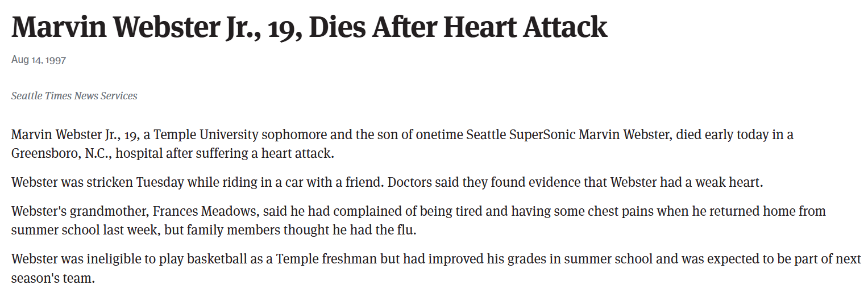This screenshot has height=285, width=868.
Task: Click "ineligible to play basketball" in last paragraph
Action: (162, 259)
